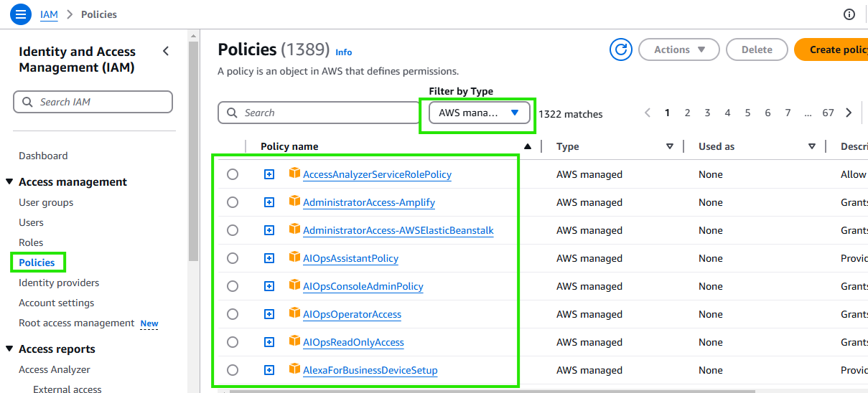The image size is (868, 393).
Task: Open Account settings in the sidebar
Action: point(56,303)
